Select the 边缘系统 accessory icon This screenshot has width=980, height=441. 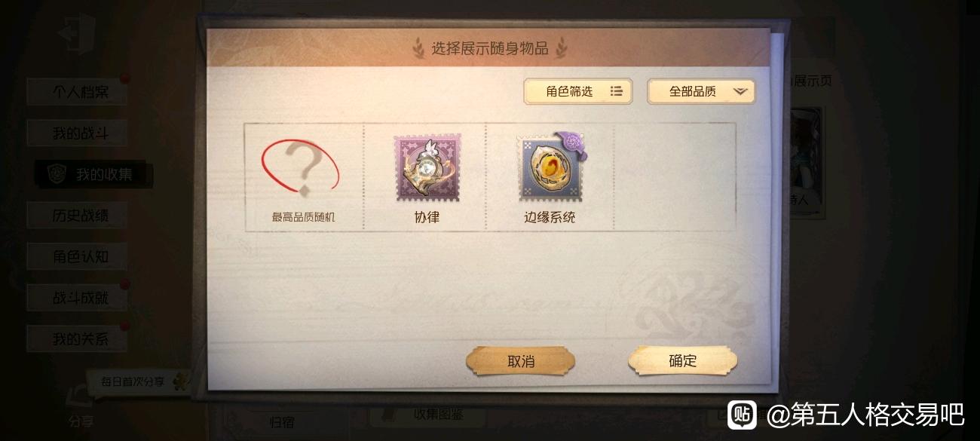pyautogui.click(x=551, y=167)
